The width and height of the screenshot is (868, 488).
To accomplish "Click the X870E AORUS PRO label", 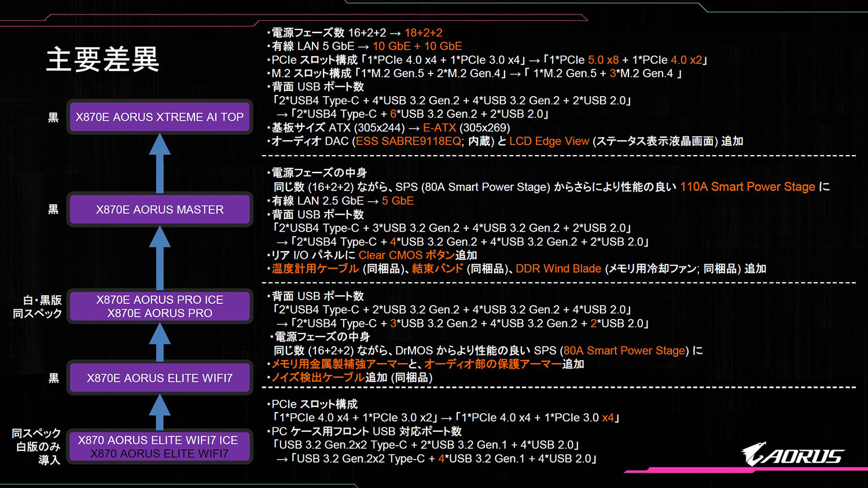I will tap(160, 313).
